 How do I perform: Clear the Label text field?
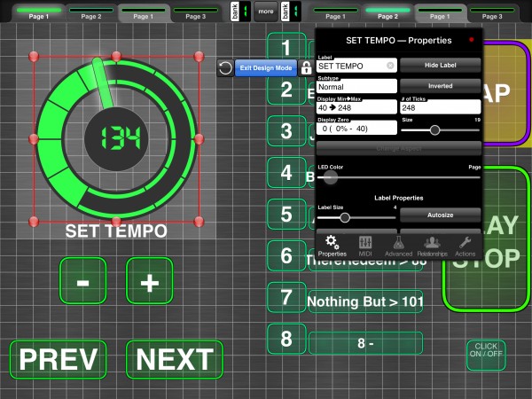(x=390, y=66)
